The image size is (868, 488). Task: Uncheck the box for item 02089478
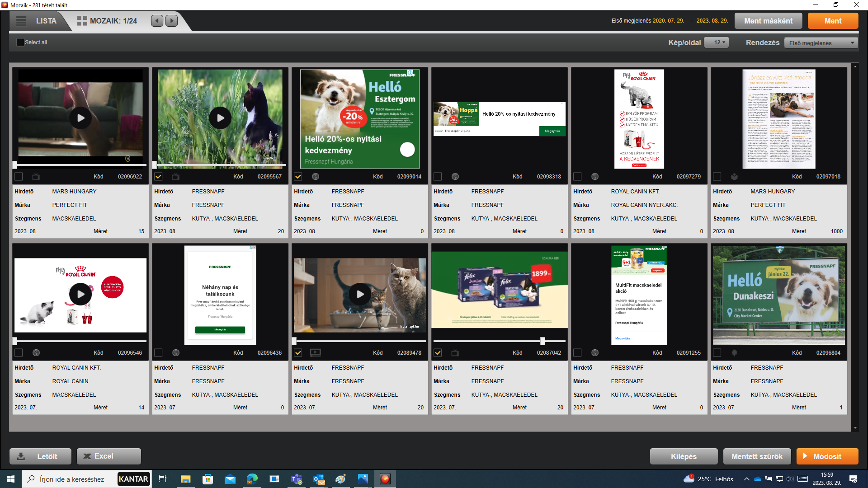[x=298, y=353]
